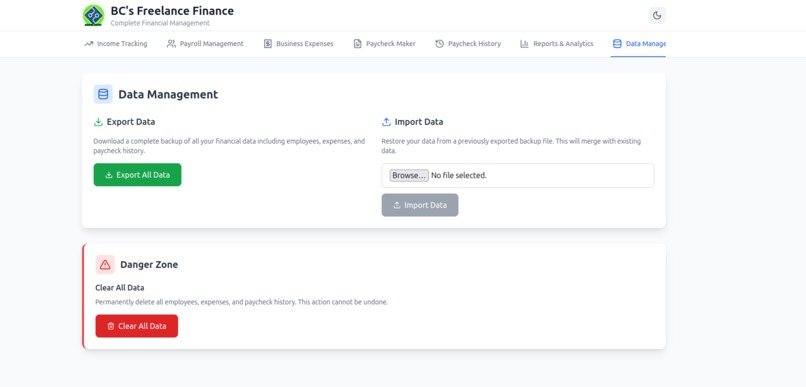806x387 pixels.
Task: View the Paycheck History tab
Action: (x=468, y=44)
